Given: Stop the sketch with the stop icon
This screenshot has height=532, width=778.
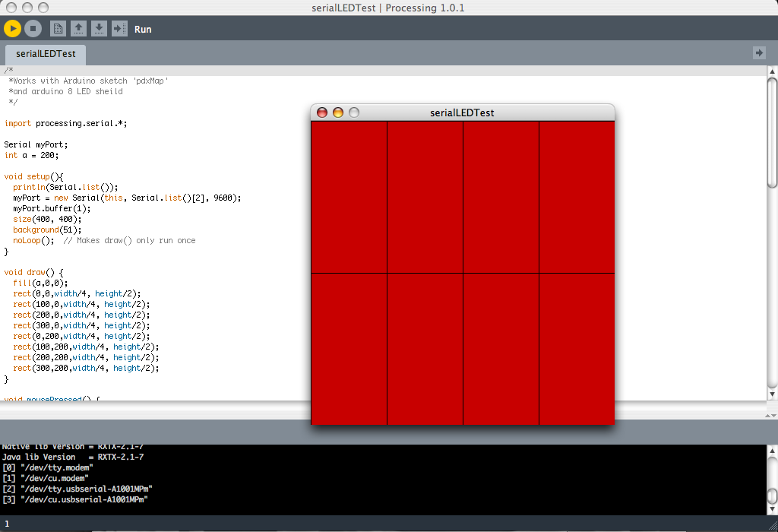Looking at the screenshot, I should tap(31, 28).
